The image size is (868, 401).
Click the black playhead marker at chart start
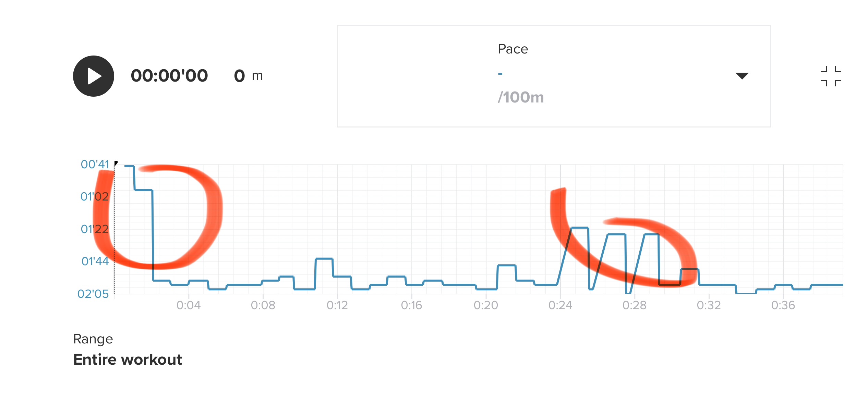116,163
